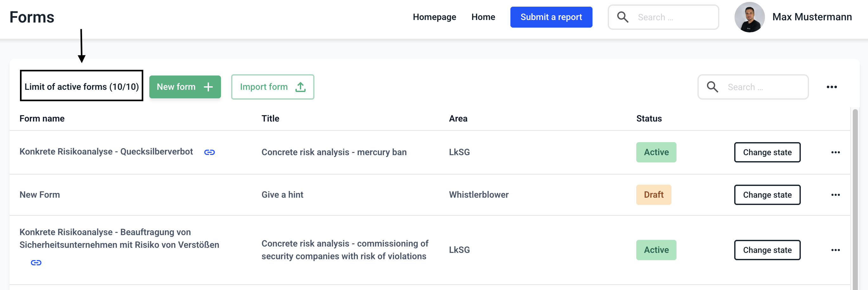Click Max Mustermann profile avatar

749,17
